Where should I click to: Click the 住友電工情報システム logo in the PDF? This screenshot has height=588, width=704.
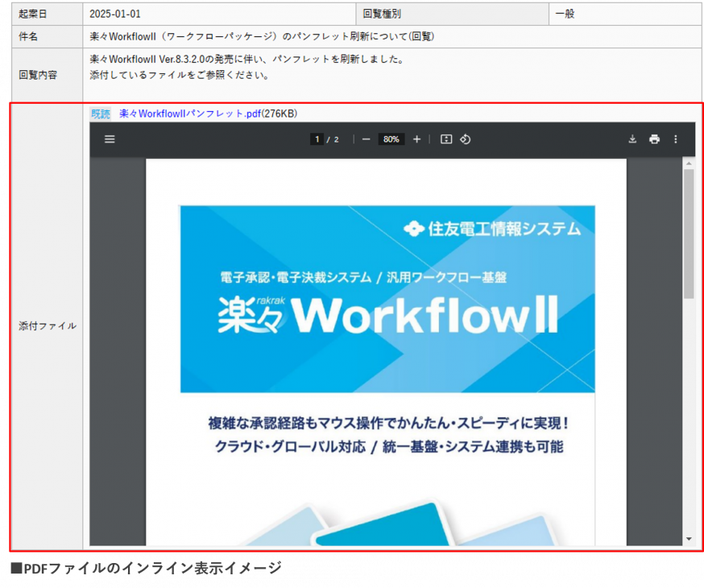pyautogui.click(x=491, y=228)
